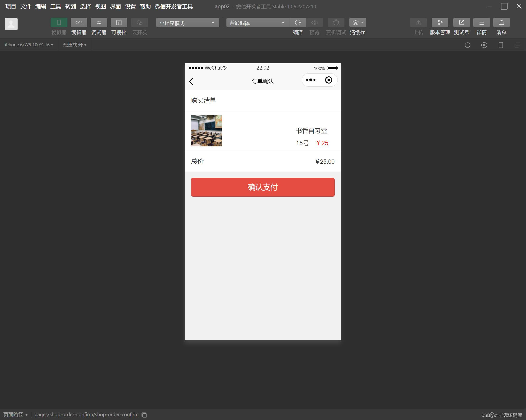Open the visualization panel icon

click(119, 23)
